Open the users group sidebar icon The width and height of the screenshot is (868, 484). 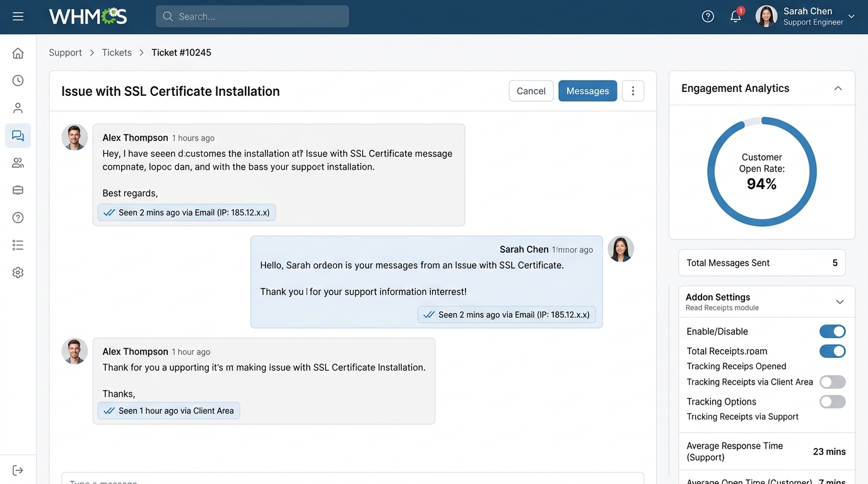[x=18, y=163]
